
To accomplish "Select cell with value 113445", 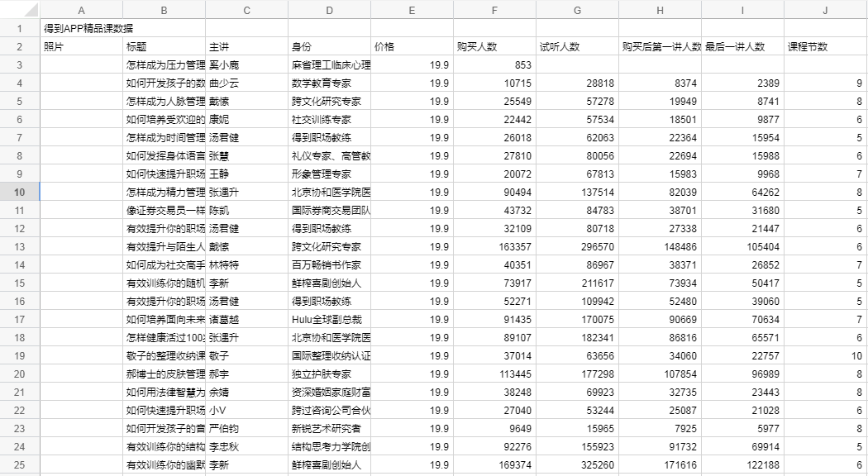I will coord(494,374).
